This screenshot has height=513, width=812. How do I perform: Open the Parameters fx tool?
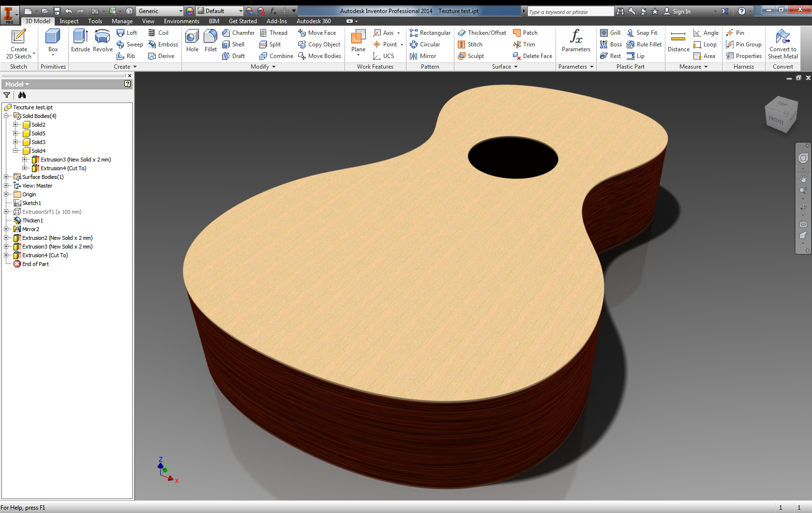pos(576,40)
